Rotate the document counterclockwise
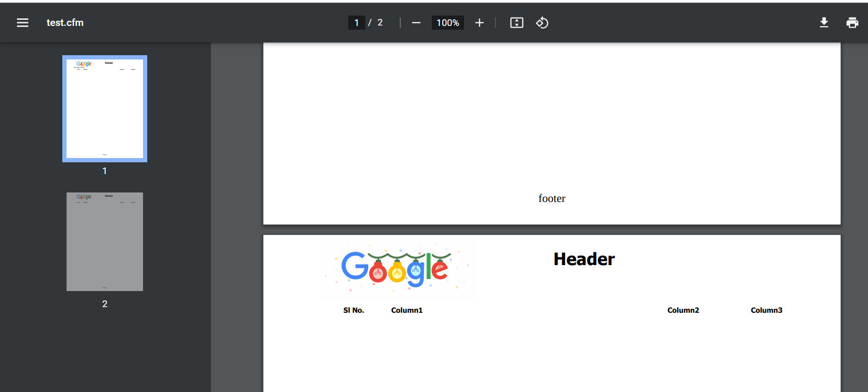The height and width of the screenshot is (392, 868). point(542,23)
